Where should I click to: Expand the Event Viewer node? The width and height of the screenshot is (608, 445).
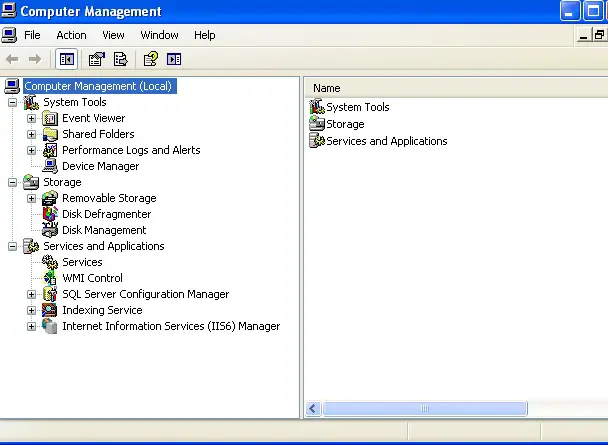(x=31, y=118)
